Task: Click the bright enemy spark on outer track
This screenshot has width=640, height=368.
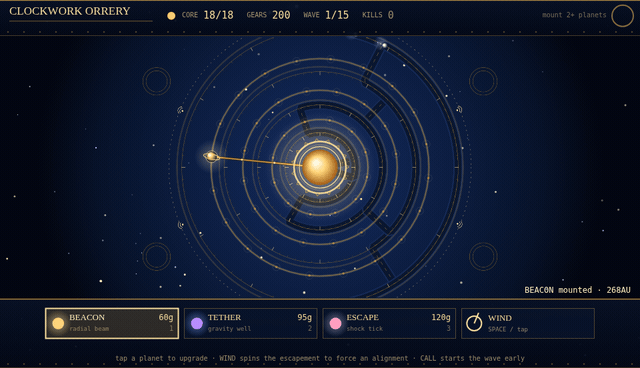Action: click(x=384, y=45)
